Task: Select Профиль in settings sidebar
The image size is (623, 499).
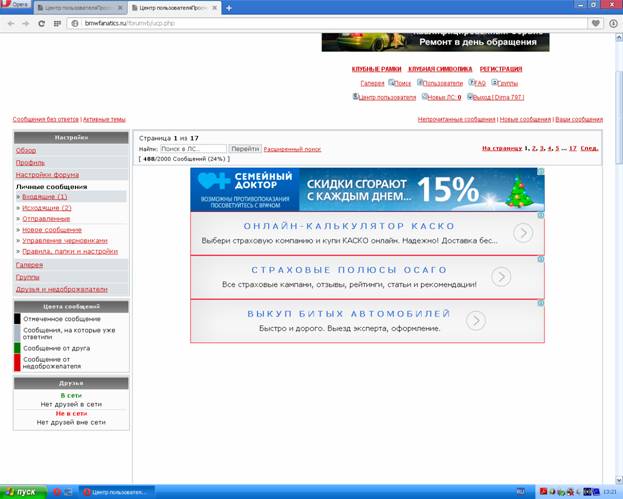Action: pos(30,162)
